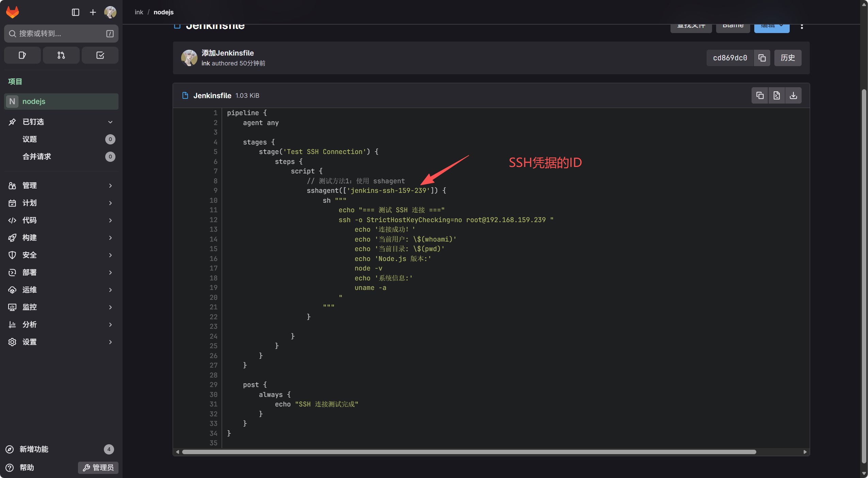Toggle the sidebar collapse icon

coord(75,12)
